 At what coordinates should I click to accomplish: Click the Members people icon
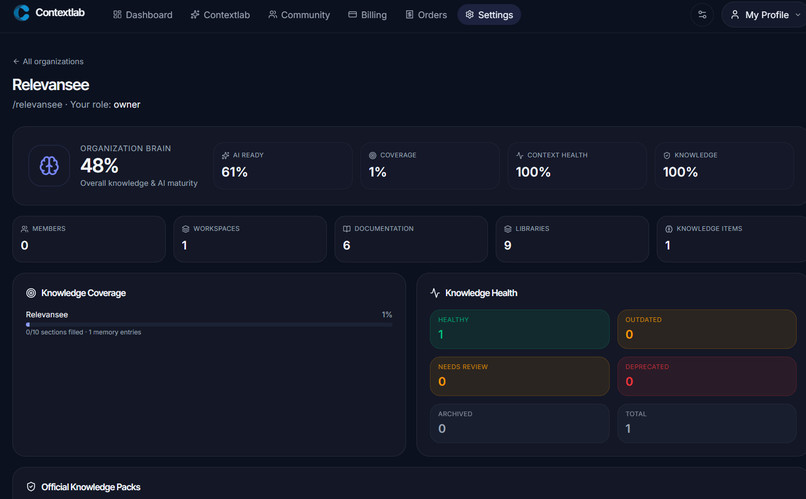(24, 229)
